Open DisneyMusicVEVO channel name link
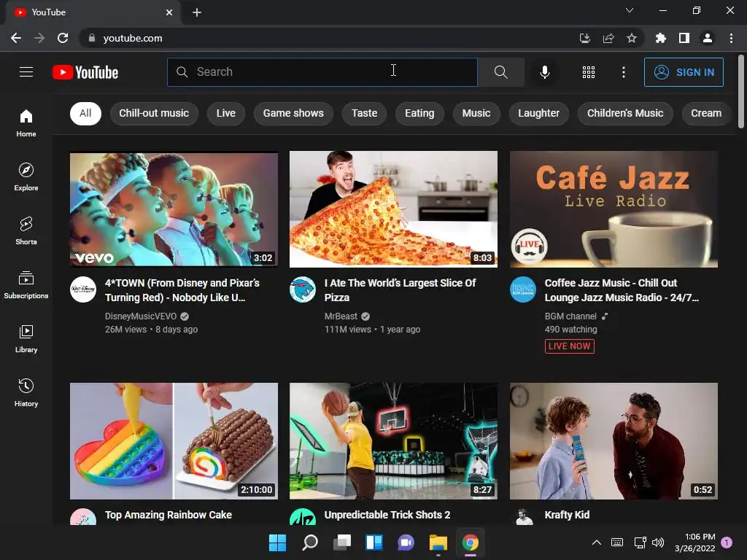This screenshot has width=747, height=560. click(x=141, y=316)
